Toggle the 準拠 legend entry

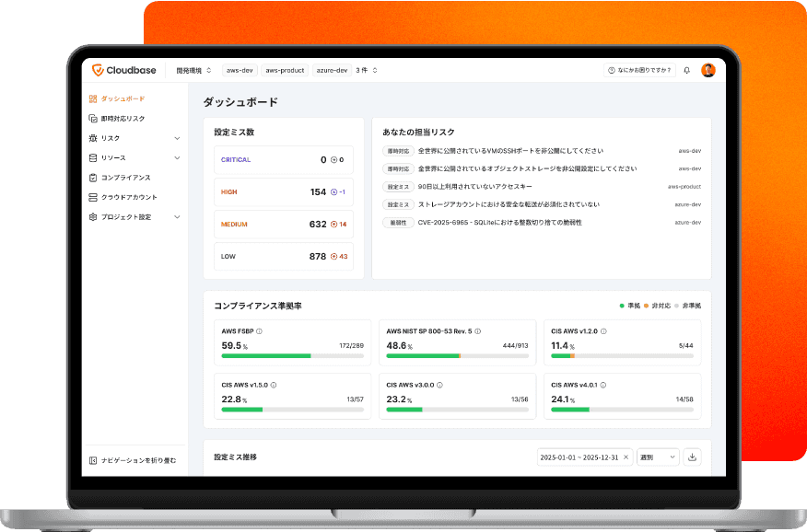(630, 306)
